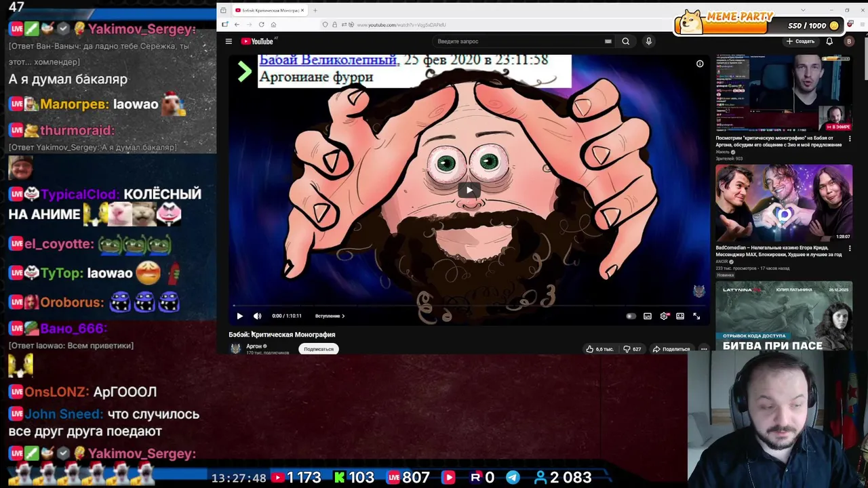This screenshot has width=868, height=488.
Task: Open the player settings gear
Action: [x=664, y=316]
